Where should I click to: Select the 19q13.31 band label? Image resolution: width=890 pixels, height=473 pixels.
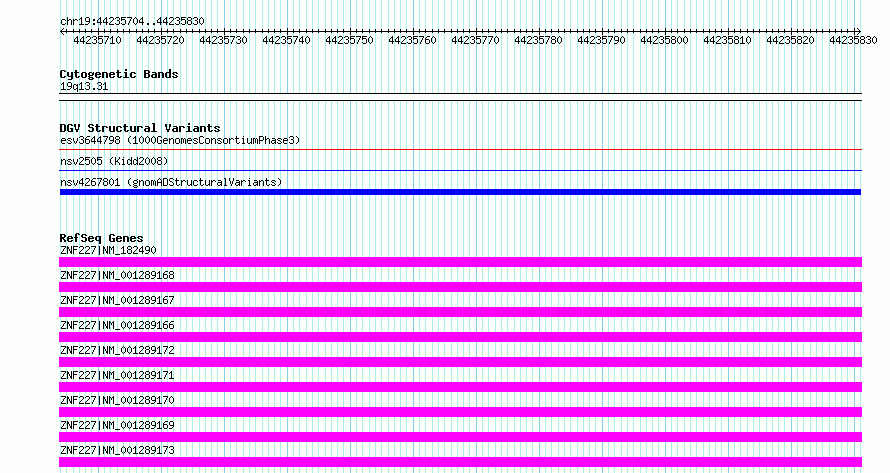tap(84, 86)
